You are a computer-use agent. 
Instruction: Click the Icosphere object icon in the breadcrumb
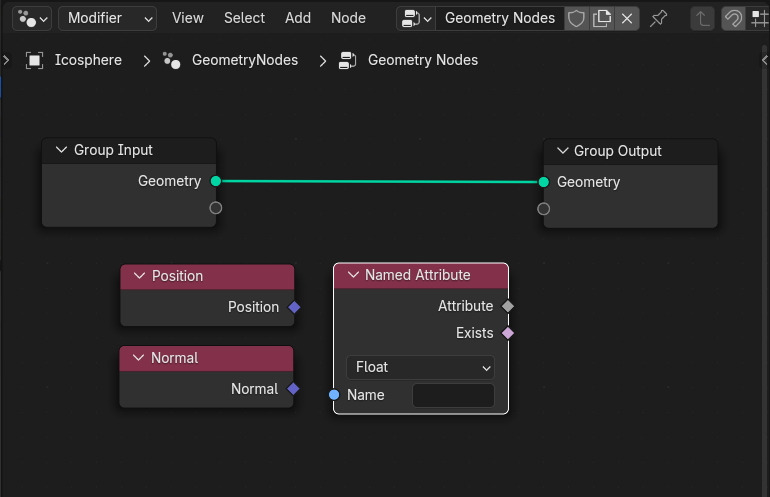pyautogui.click(x=34, y=60)
